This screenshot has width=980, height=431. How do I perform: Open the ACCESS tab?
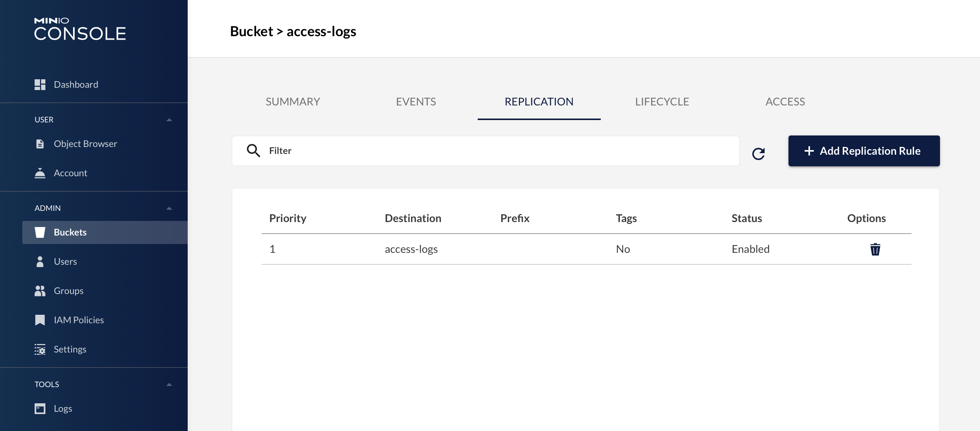click(785, 102)
